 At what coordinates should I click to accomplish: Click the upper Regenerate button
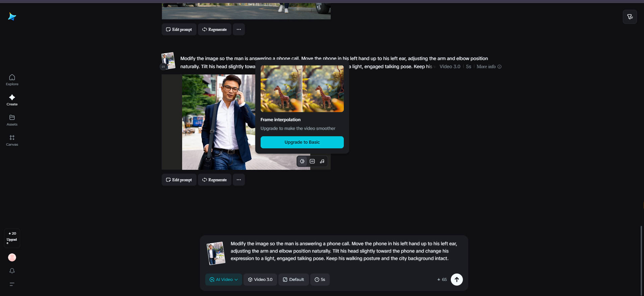[215, 30]
